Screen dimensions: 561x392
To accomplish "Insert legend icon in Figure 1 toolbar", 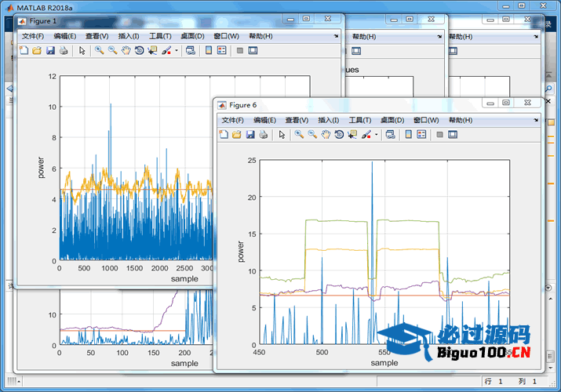I will tap(222, 50).
